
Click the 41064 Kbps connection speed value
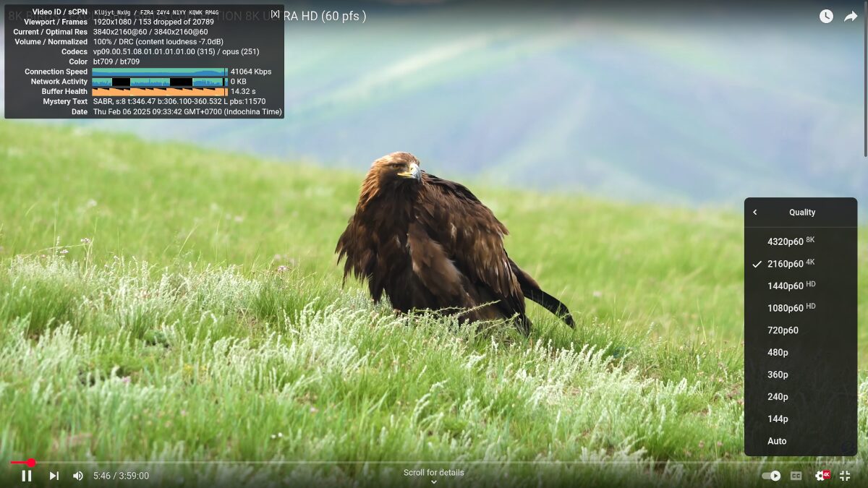(x=251, y=72)
